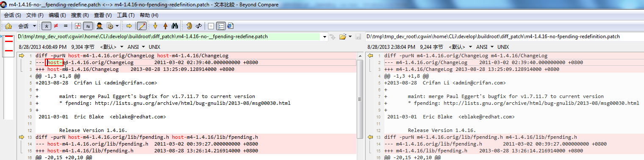Click the binoculars Find icon

pos(175,26)
